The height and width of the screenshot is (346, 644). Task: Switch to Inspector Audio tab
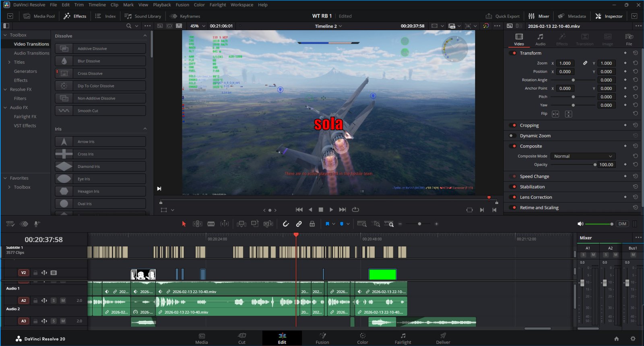click(x=540, y=39)
